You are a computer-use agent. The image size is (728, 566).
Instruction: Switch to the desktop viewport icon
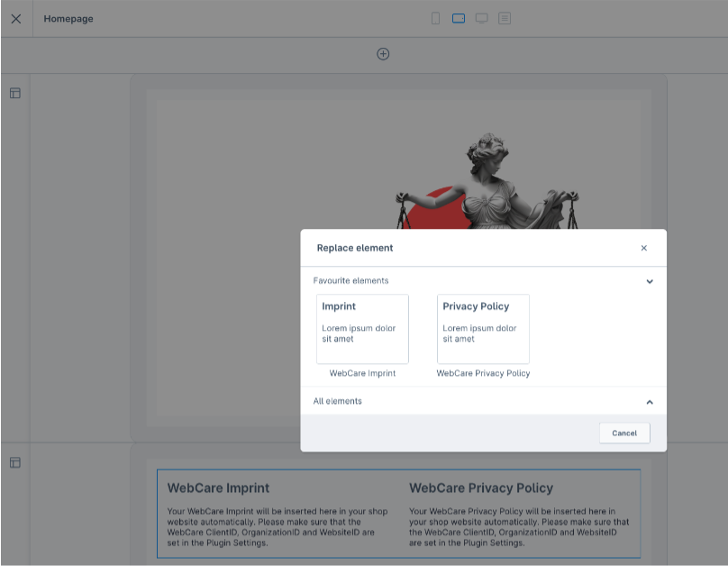click(481, 17)
